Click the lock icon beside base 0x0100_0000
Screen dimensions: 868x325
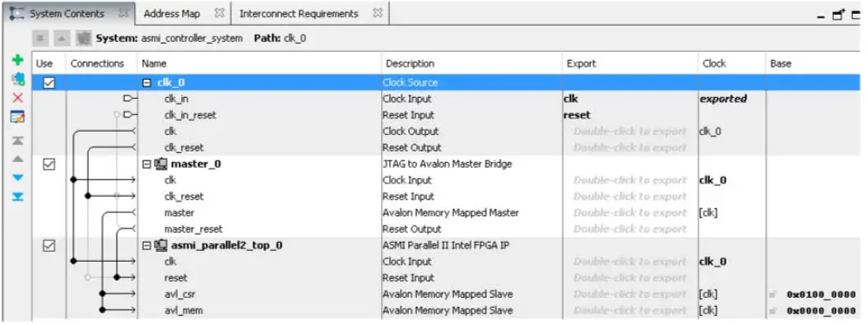pos(773,295)
